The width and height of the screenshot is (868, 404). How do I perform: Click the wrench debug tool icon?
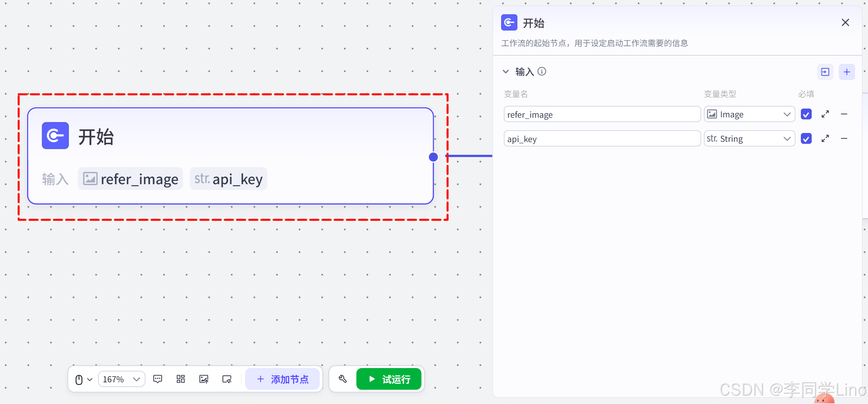(x=342, y=379)
